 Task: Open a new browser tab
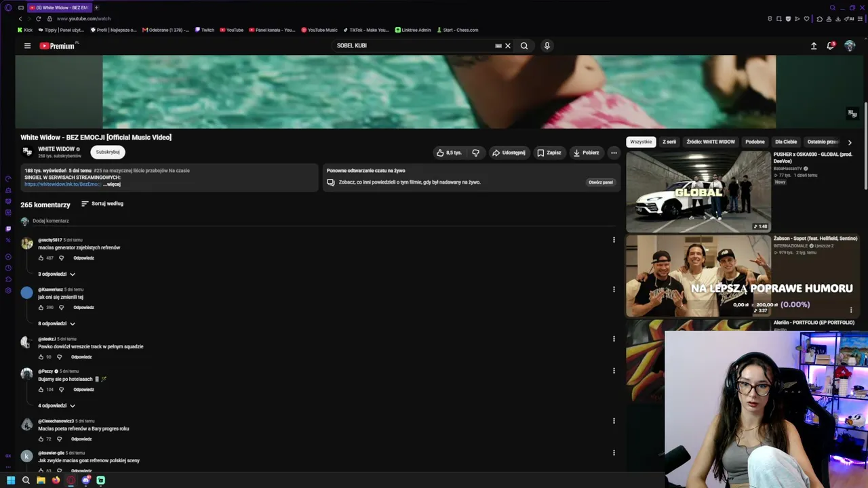pos(96,7)
